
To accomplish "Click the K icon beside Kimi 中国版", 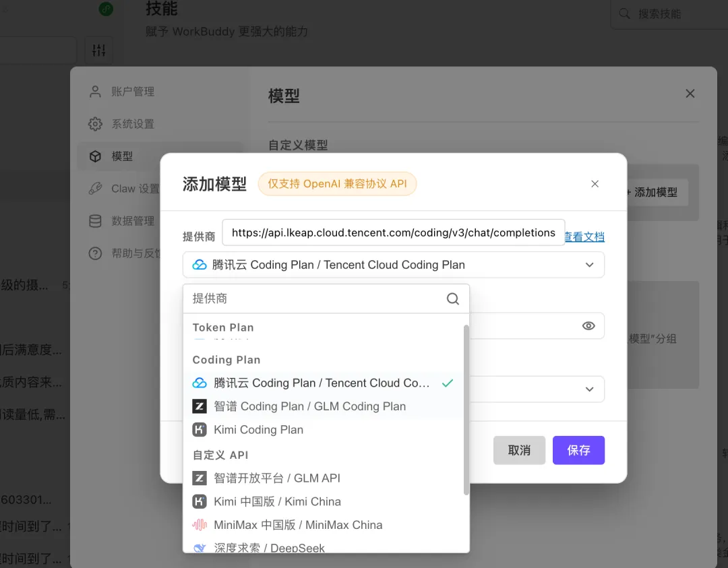I will tap(200, 502).
